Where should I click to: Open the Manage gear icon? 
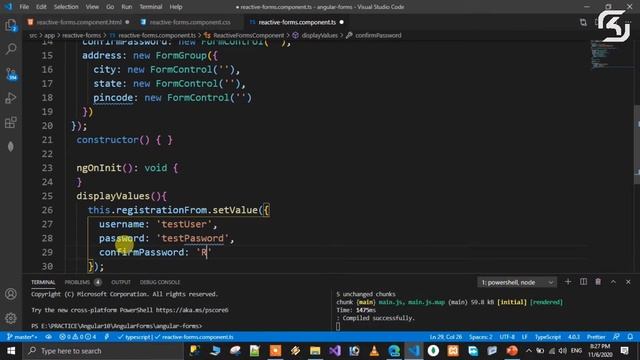point(11,318)
